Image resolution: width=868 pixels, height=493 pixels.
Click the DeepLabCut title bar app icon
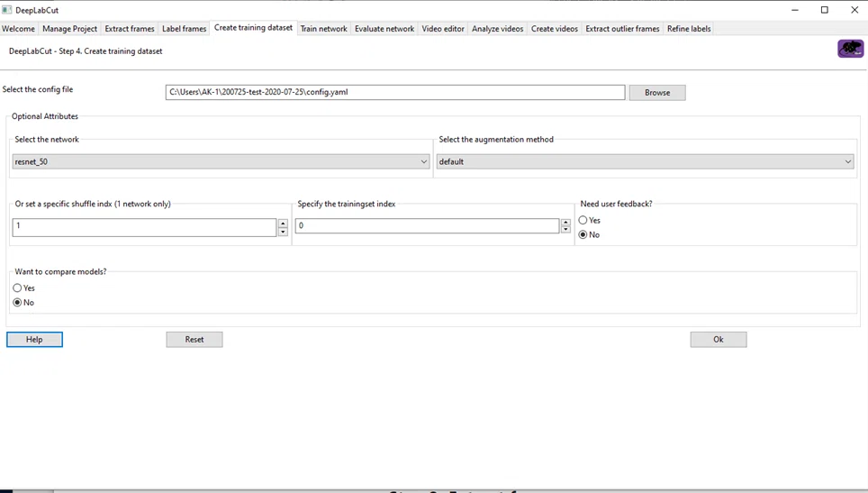pos(6,10)
